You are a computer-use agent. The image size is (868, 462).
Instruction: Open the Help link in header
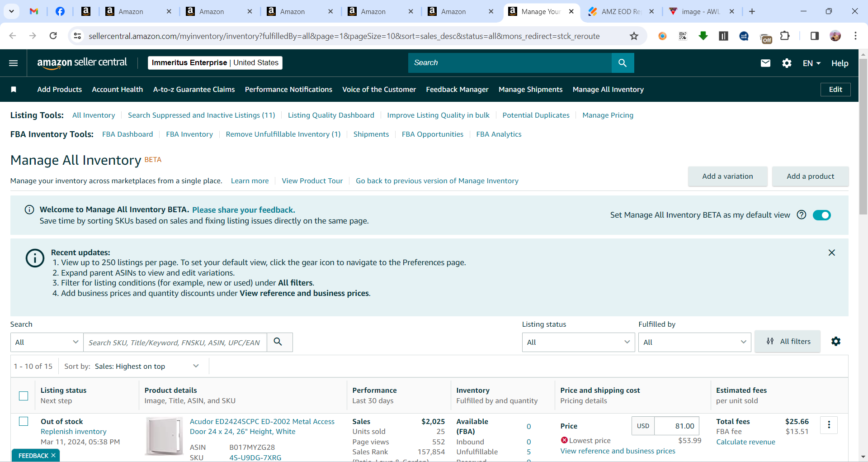coord(840,63)
